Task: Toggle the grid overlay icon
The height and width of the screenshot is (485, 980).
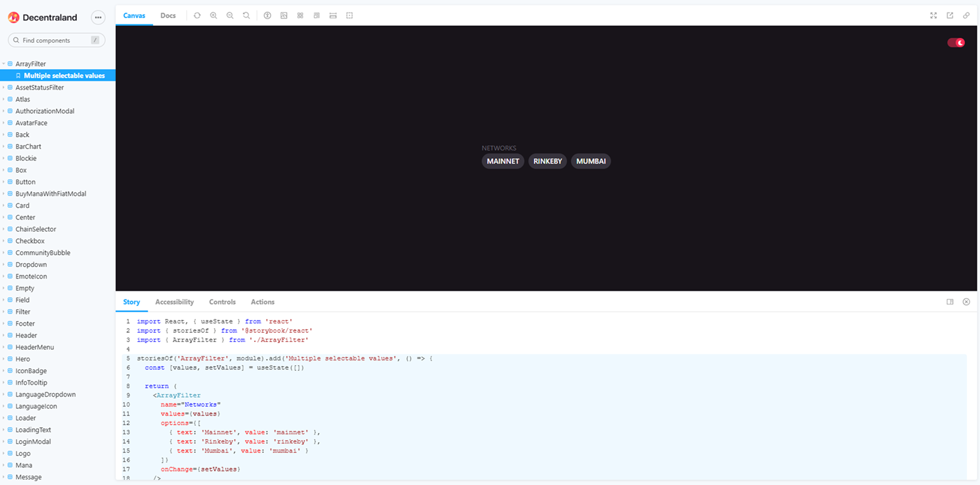Action: [x=301, y=15]
